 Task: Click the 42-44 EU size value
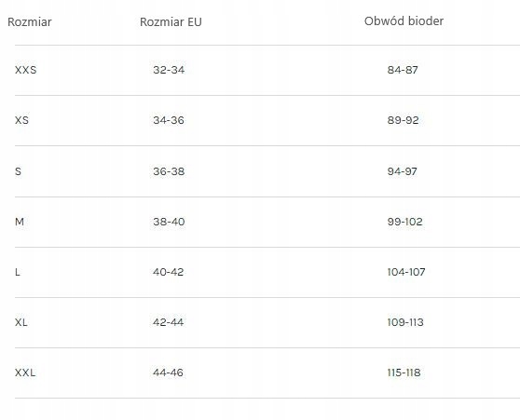[x=168, y=322]
